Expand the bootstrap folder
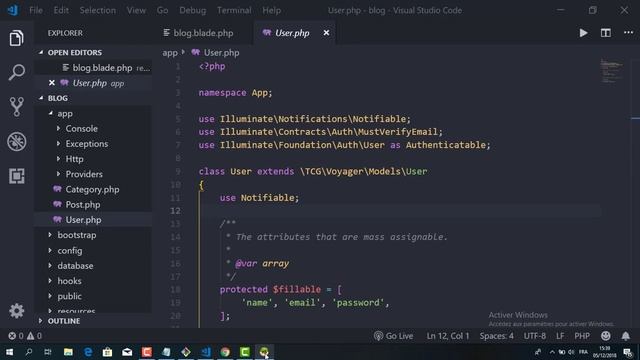This screenshot has width=640, height=360. point(77,235)
